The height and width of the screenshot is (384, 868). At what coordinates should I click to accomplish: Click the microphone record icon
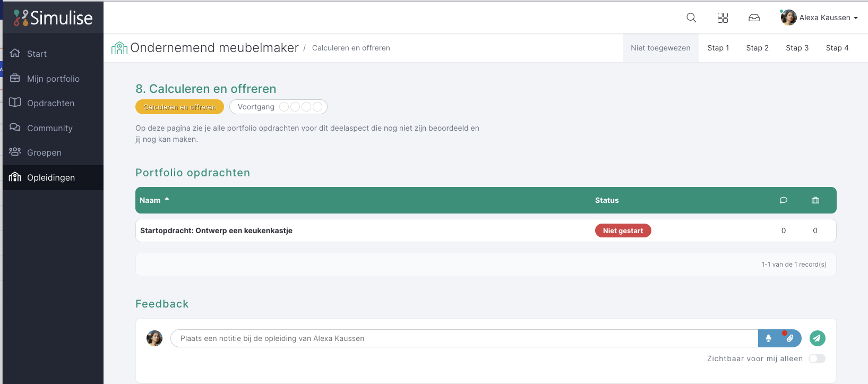(768, 338)
